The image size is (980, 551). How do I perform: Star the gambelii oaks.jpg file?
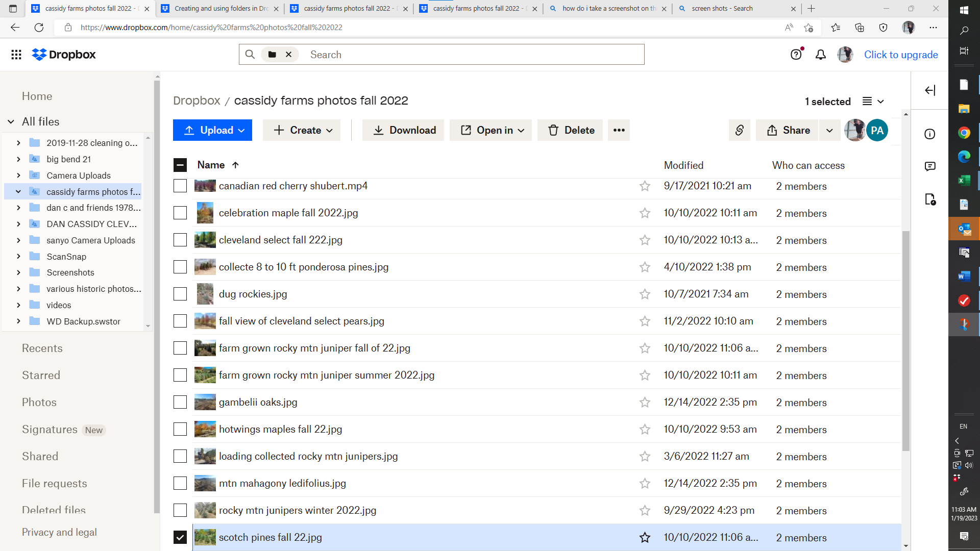[x=645, y=403]
